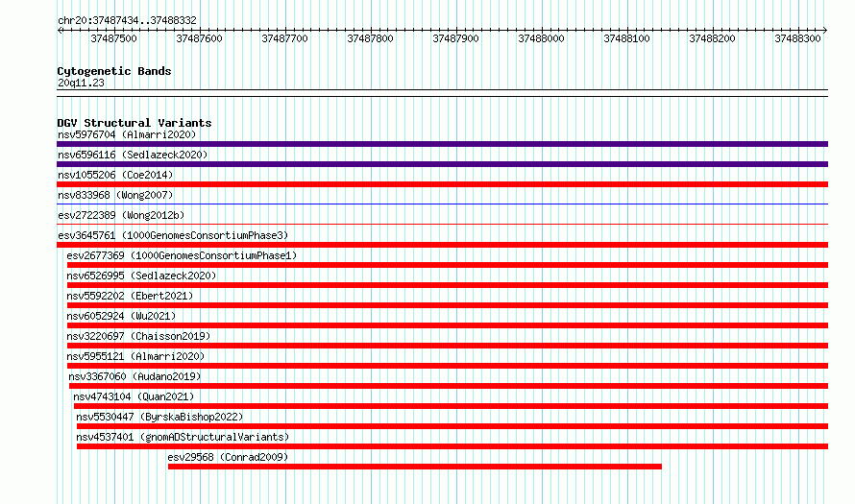Click the nsv6526995 (Sedlazeck2020) label
The image size is (855, 504).
[x=141, y=276]
